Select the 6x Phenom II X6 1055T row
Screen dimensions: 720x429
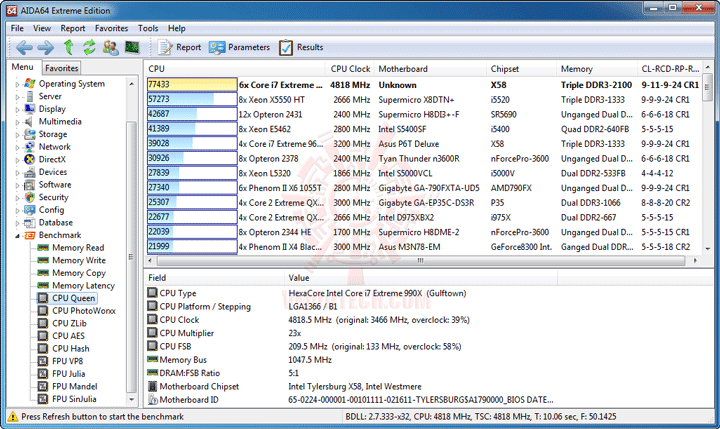point(423,188)
